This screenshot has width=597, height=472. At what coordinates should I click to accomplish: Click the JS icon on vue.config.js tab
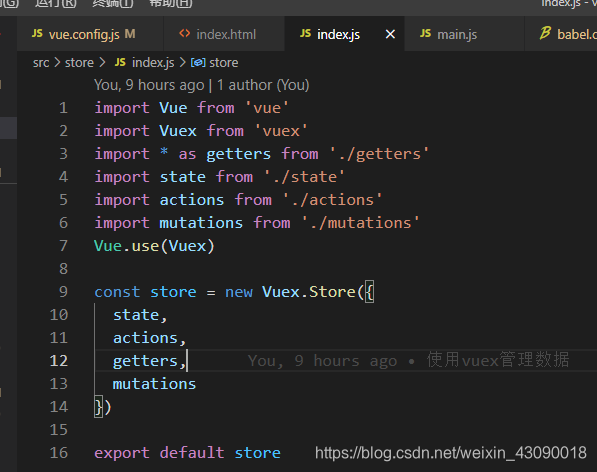click(x=37, y=33)
